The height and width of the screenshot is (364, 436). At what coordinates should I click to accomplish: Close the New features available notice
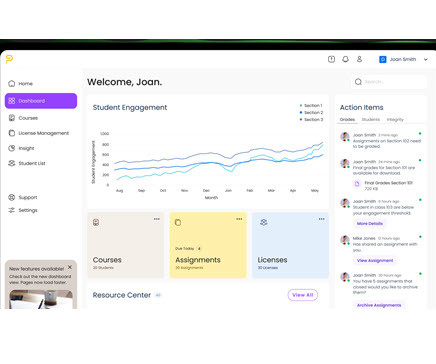(70, 267)
